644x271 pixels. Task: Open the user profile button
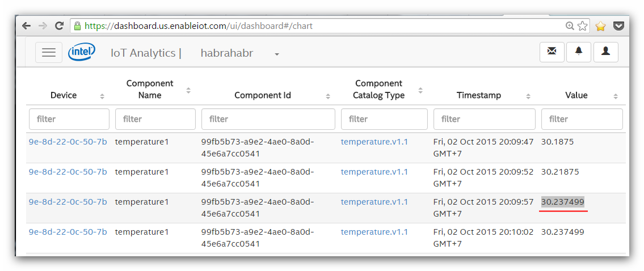(605, 52)
